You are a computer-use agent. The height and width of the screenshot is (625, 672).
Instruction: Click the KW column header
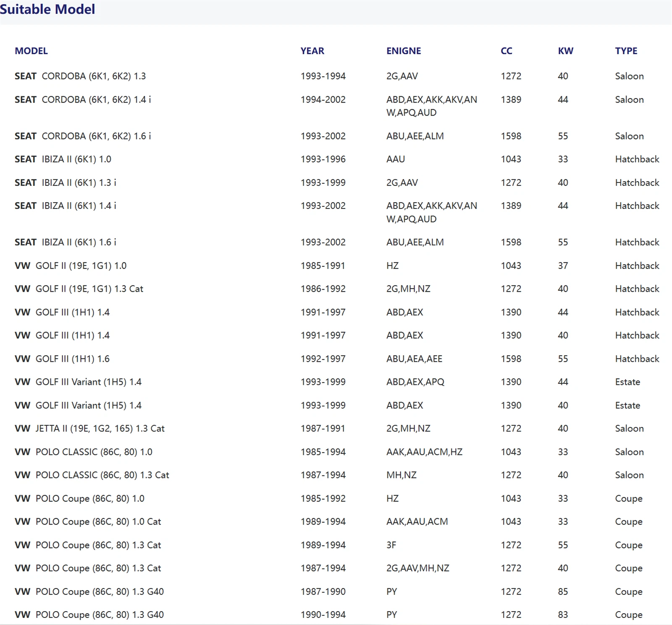coord(565,51)
